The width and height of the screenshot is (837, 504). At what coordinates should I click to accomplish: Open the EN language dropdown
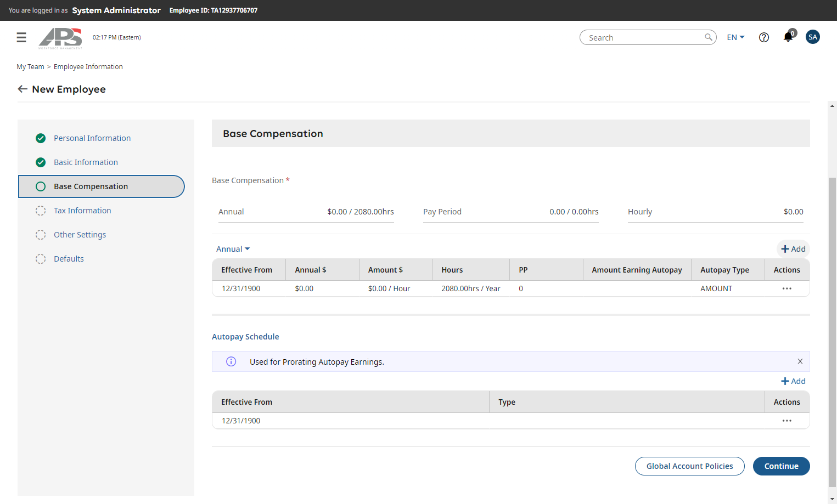(735, 37)
